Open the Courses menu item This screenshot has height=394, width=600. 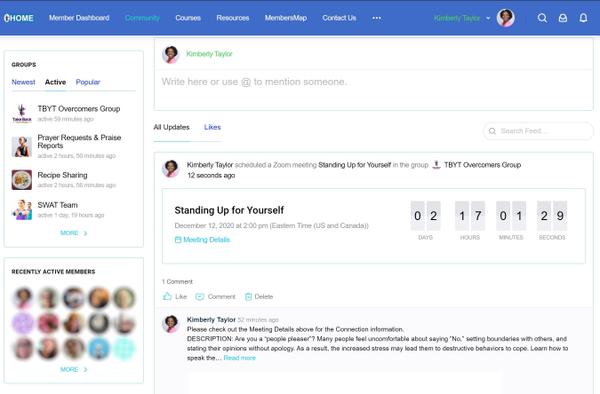[x=188, y=18]
